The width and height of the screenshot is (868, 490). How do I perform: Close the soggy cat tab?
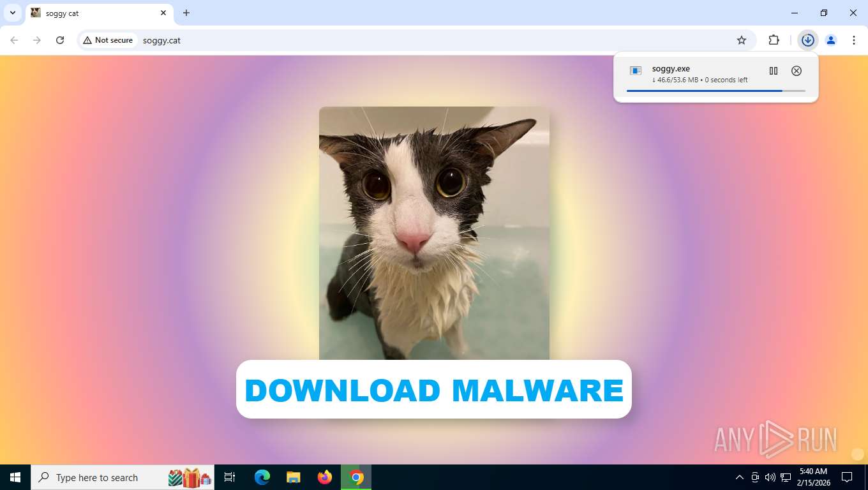coord(163,13)
